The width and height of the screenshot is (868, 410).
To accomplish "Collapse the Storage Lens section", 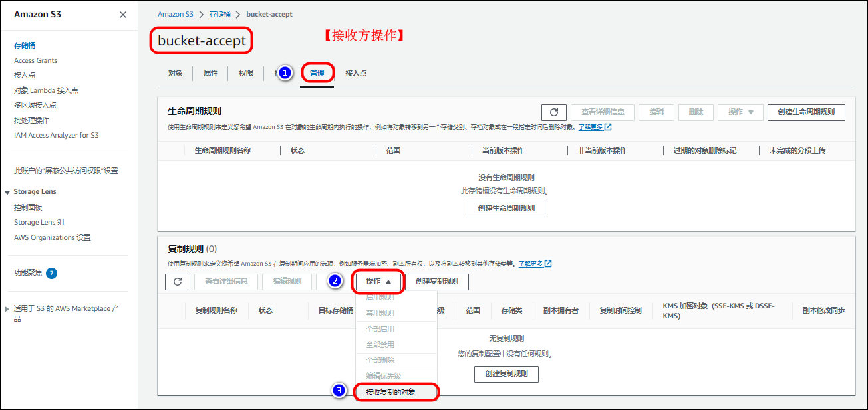I will [9, 192].
